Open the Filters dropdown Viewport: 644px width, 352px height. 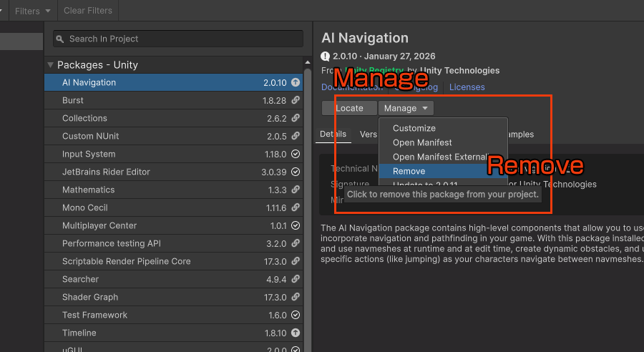click(x=34, y=11)
